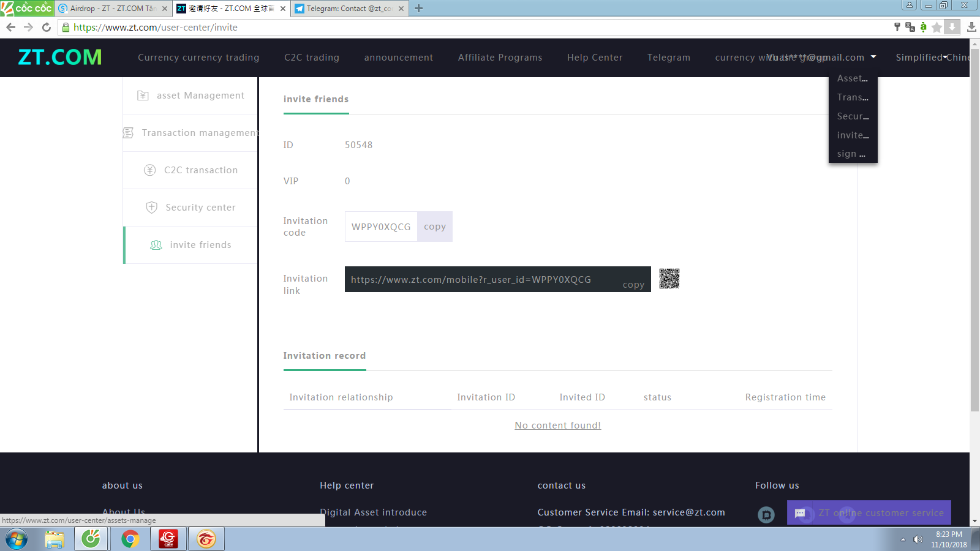The width and height of the screenshot is (980, 551).
Task: Click the ZT online customer service button
Action: pos(869,513)
